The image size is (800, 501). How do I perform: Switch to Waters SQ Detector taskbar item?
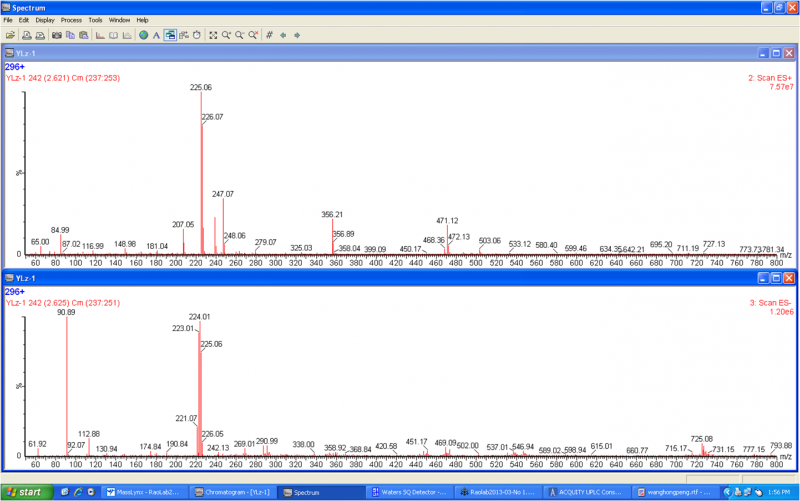pyautogui.click(x=409, y=492)
